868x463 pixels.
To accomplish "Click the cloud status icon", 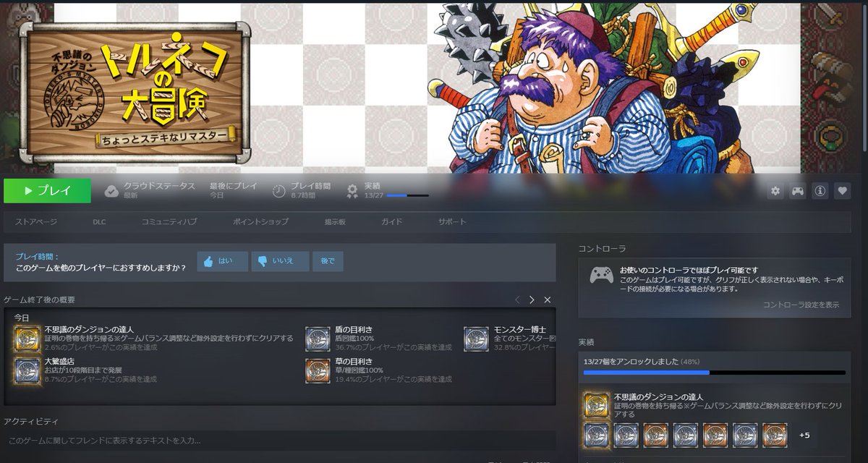I will point(111,191).
